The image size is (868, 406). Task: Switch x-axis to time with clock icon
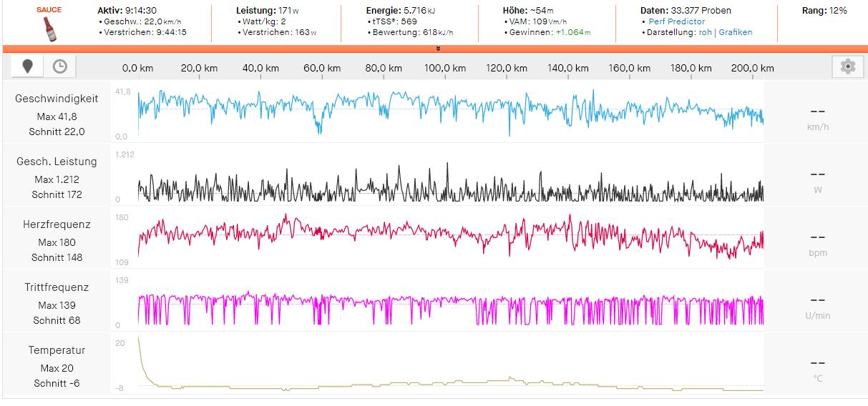(x=60, y=66)
